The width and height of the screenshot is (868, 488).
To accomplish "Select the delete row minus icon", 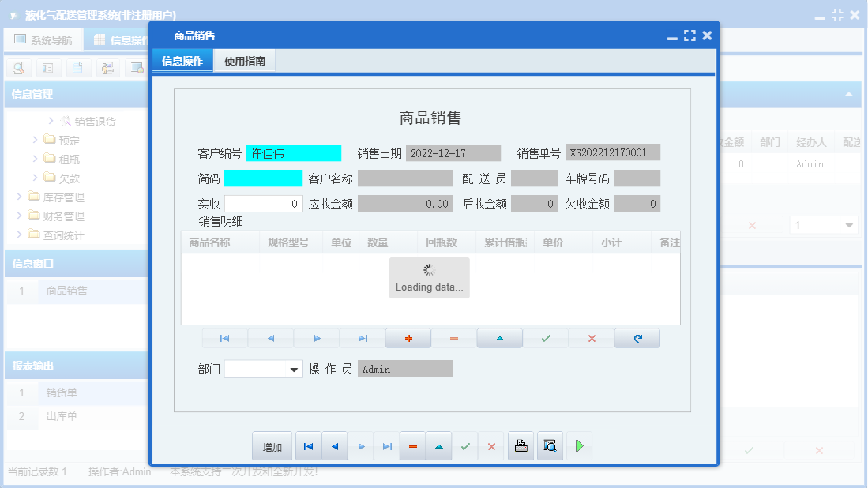I will click(453, 338).
